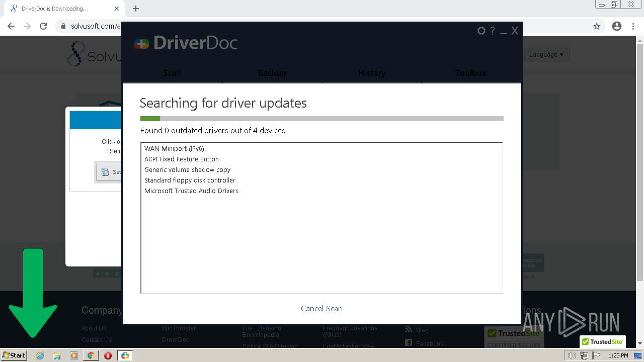Select ACPI Fixed Feature Button entry
Viewport: 644px width, 362px height.
tap(182, 159)
